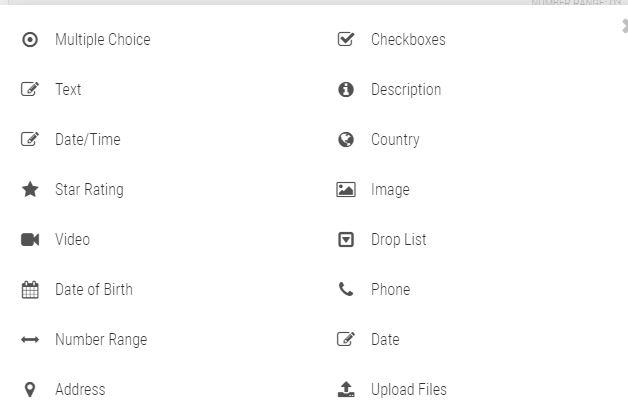
Task: Click the Multiple Choice radio icon
Action: [x=30, y=40]
